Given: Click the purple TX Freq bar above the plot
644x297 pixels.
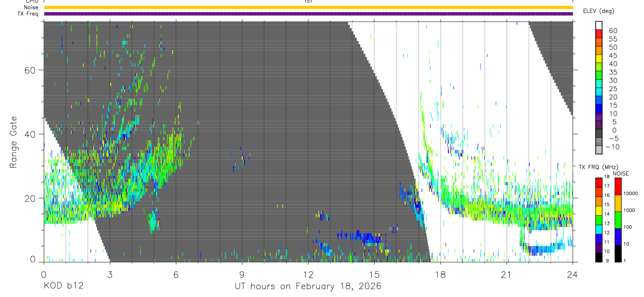Looking at the screenshot, I should [308, 14].
